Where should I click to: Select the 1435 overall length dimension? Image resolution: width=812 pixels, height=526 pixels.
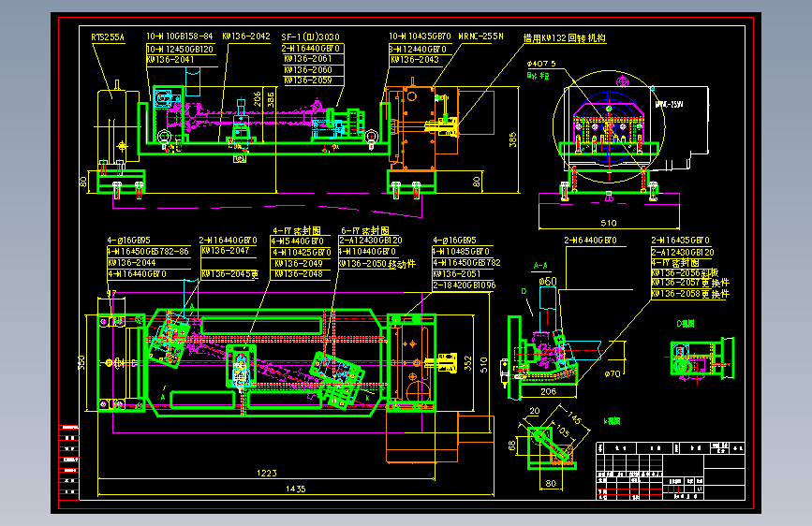(x=296, y=489)
